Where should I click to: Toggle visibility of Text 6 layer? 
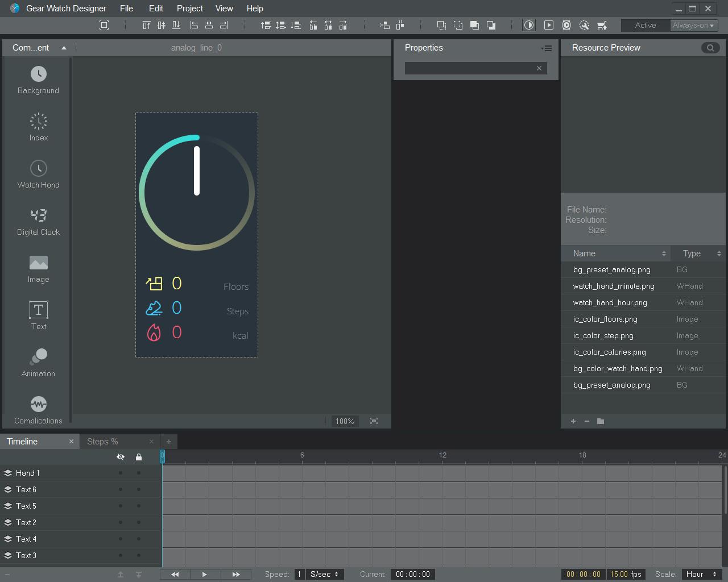(121, 489)
